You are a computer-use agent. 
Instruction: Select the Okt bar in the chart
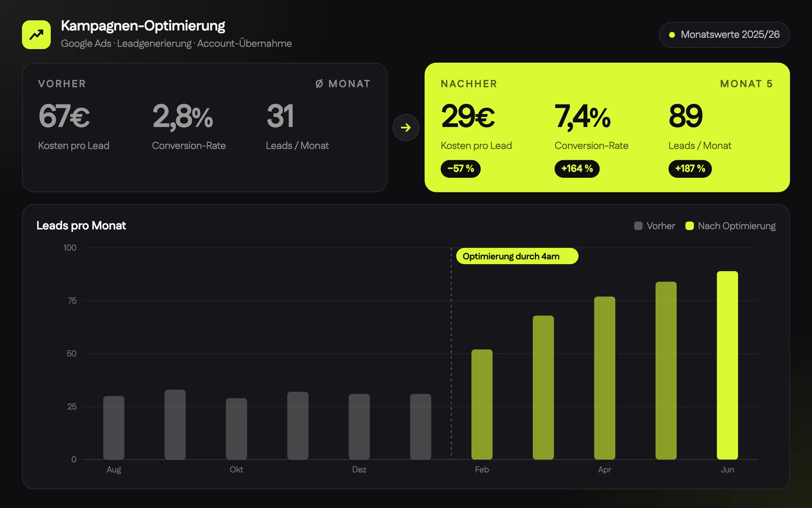tap(236, 429)
